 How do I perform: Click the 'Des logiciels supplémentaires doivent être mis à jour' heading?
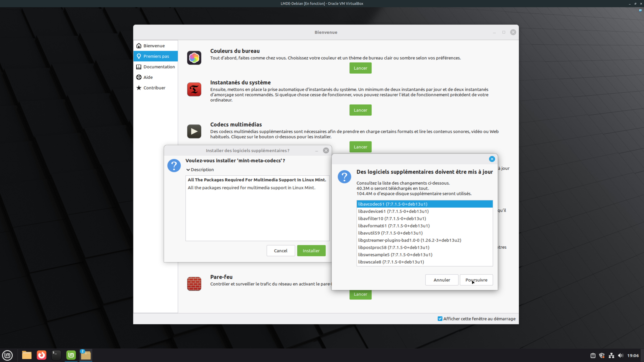(x=424, y=172)
